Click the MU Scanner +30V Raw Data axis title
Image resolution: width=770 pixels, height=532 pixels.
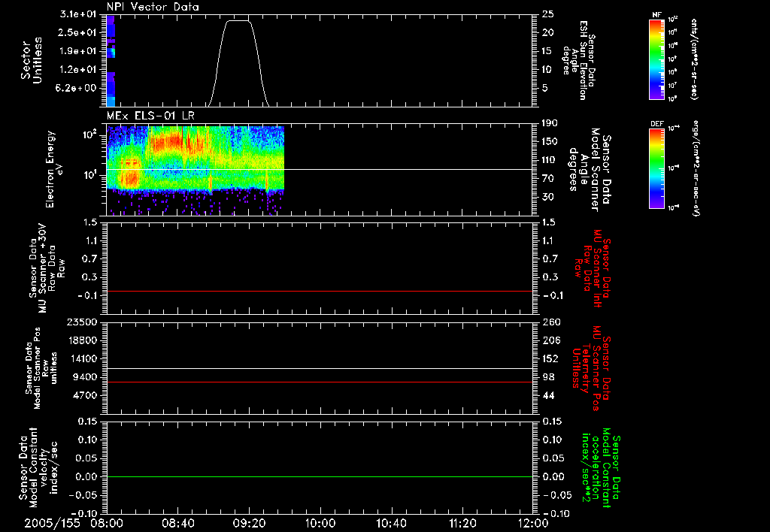pyautogui.click(x=47, y=268)
